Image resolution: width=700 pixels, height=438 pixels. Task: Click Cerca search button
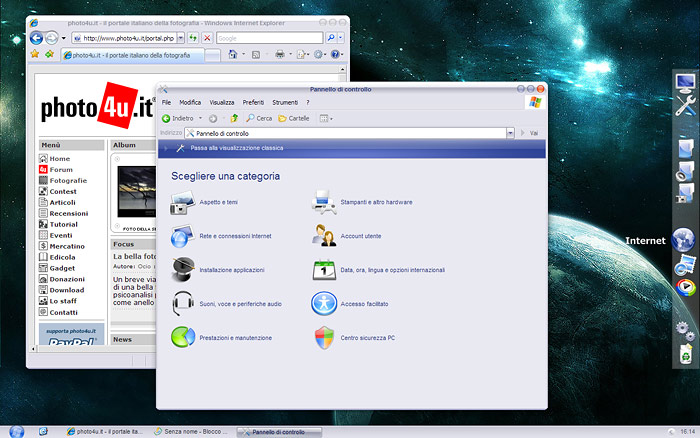pyautogui.click(x=259, y=118)
